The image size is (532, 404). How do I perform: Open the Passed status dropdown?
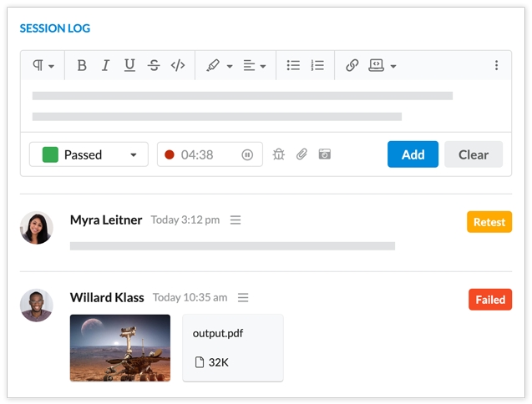click(x=89, y=154)
